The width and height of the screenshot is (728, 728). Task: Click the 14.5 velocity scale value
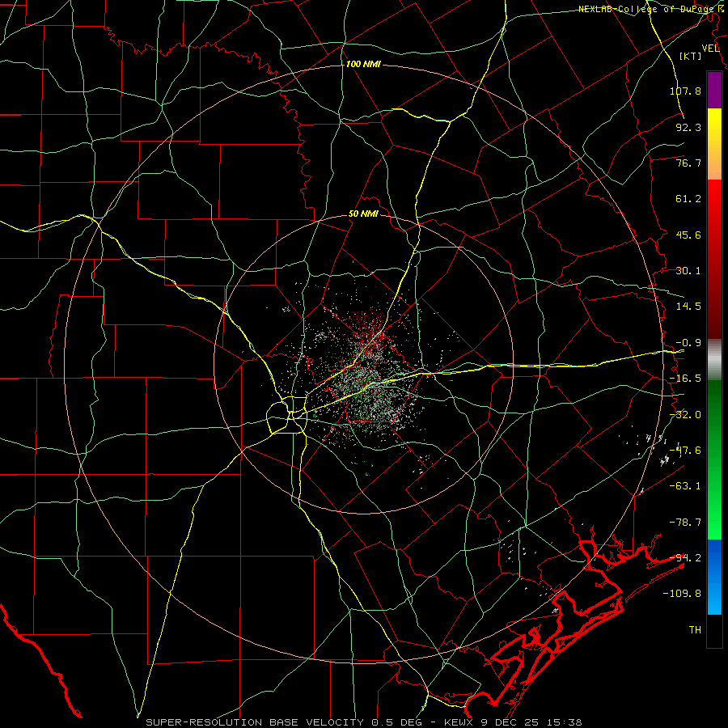click(688, 307)
